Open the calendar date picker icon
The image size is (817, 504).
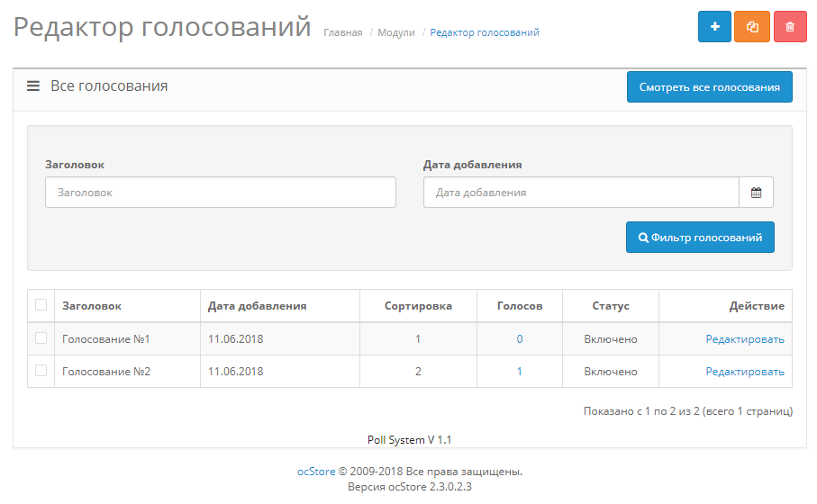[x=756, y=193]
